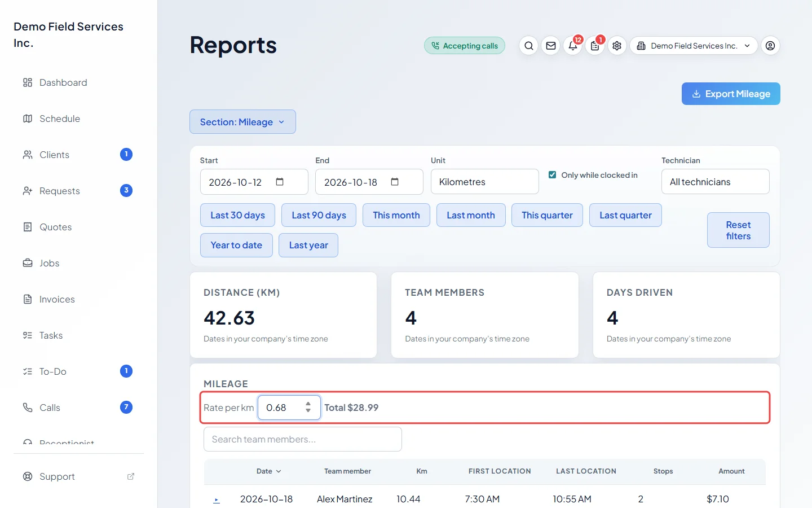Select the Last 90 days preset
812x508 pixels.
319,215
